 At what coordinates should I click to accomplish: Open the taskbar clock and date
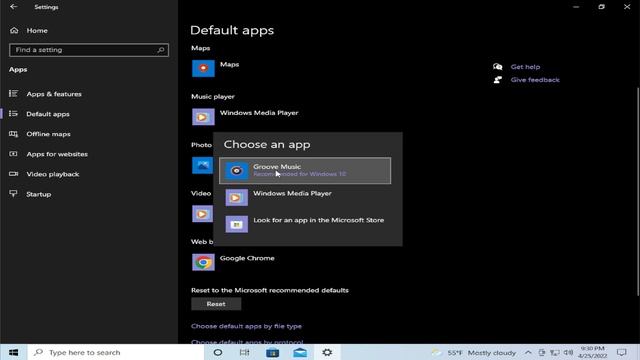tap(593, 352)
